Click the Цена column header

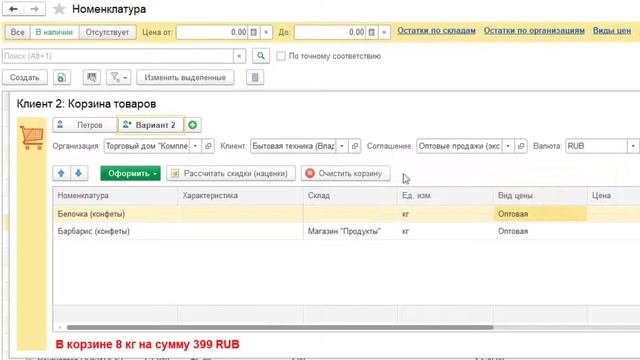point(614,196)
